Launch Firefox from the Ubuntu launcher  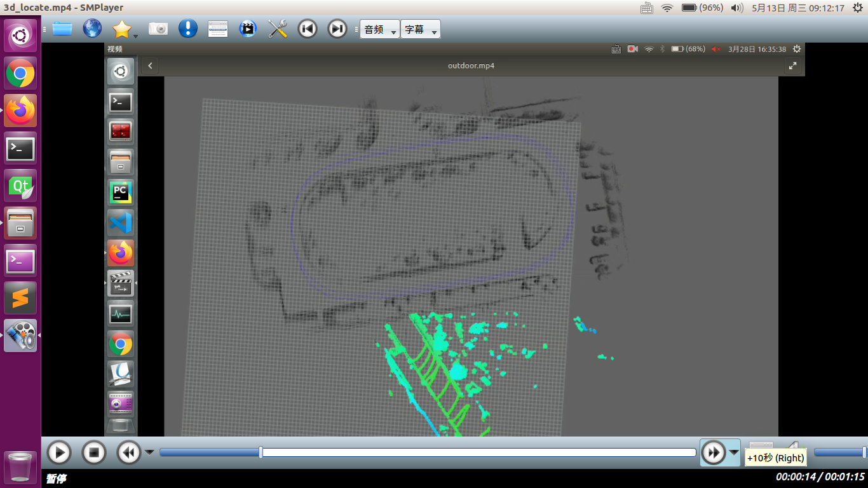tap(20, 111)
